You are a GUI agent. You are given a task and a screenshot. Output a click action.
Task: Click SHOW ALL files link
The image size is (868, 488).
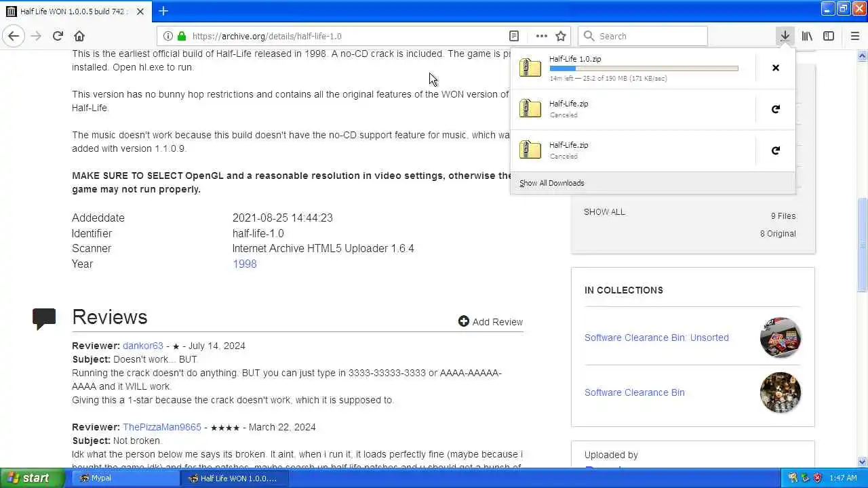[604, 211]
